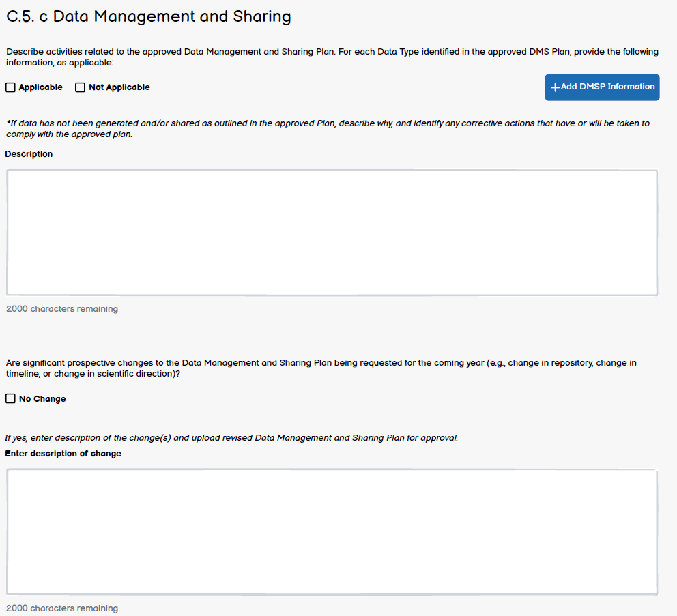This screenshot has width=677, height=616.
Task: Select the 'Applicable' checkbox label text
Action: [40, 87]
